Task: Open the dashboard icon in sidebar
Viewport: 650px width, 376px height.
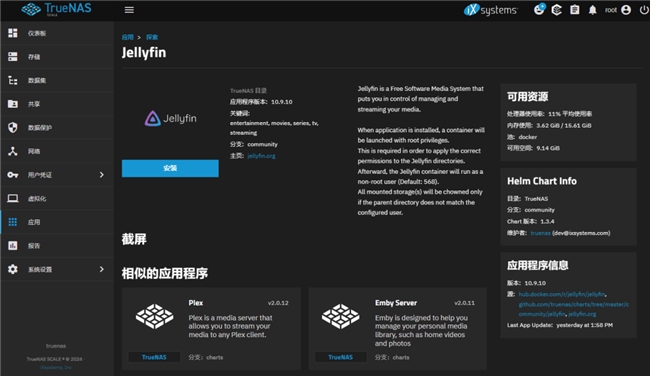Action: pyautogui.click(x=13, y=33)
